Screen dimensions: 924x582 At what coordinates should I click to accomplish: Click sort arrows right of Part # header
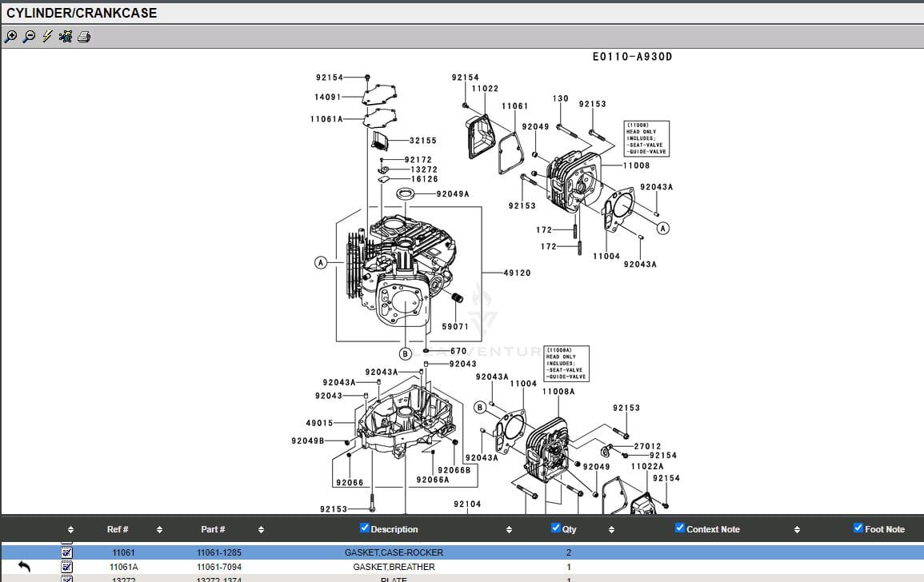[x=261, y=529]
